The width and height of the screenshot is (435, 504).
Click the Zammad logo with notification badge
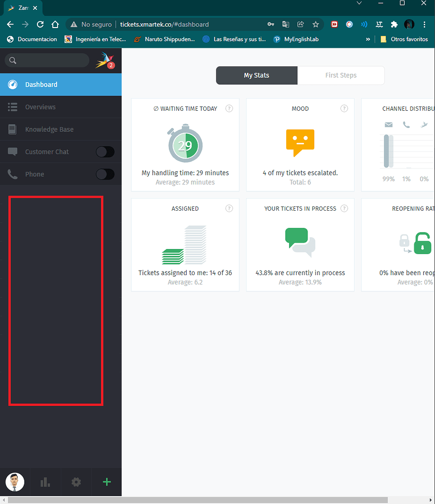coord(103,60)
